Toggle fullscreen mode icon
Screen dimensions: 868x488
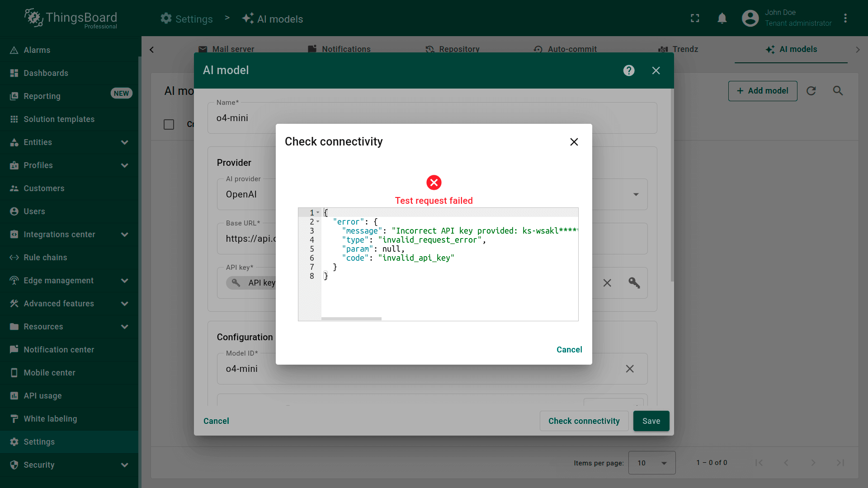click(x=695, y=18)
